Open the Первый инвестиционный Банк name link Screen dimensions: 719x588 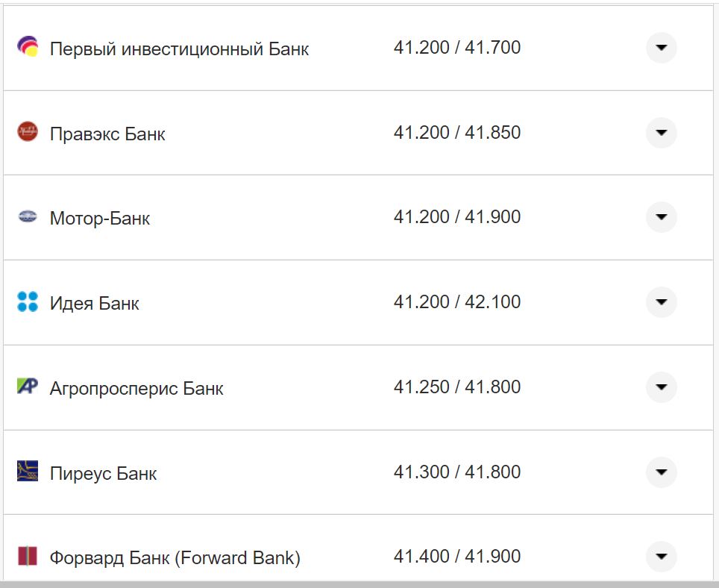tap(179, 49)
